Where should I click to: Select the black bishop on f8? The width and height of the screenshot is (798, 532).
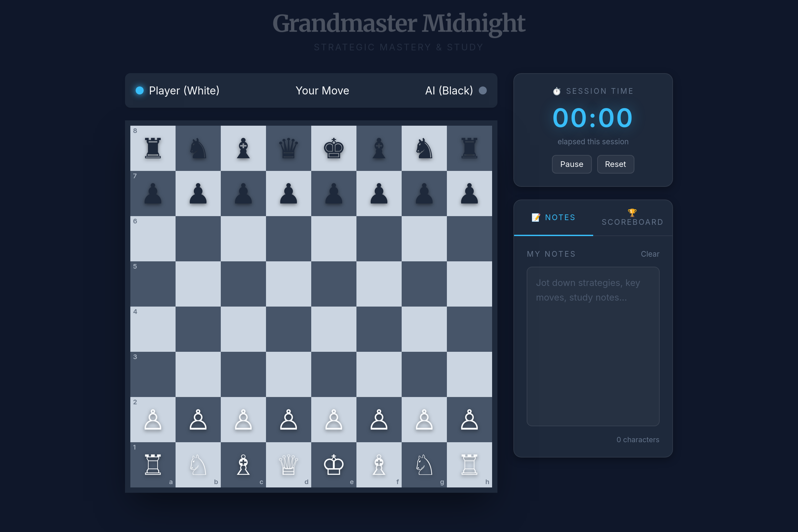[x=379, y=148]
